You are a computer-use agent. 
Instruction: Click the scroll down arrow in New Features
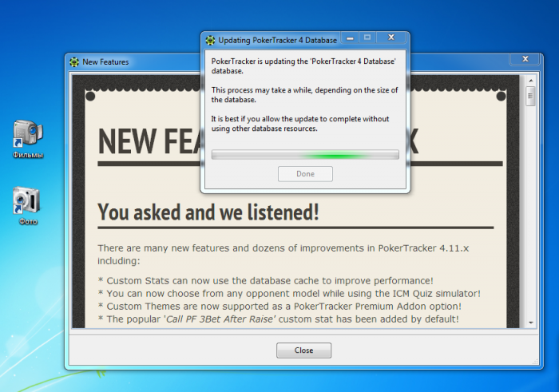[531, 323]
